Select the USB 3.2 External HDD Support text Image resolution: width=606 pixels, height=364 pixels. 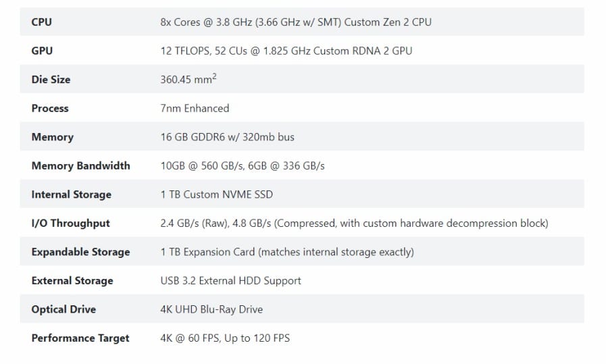(230, 280)
